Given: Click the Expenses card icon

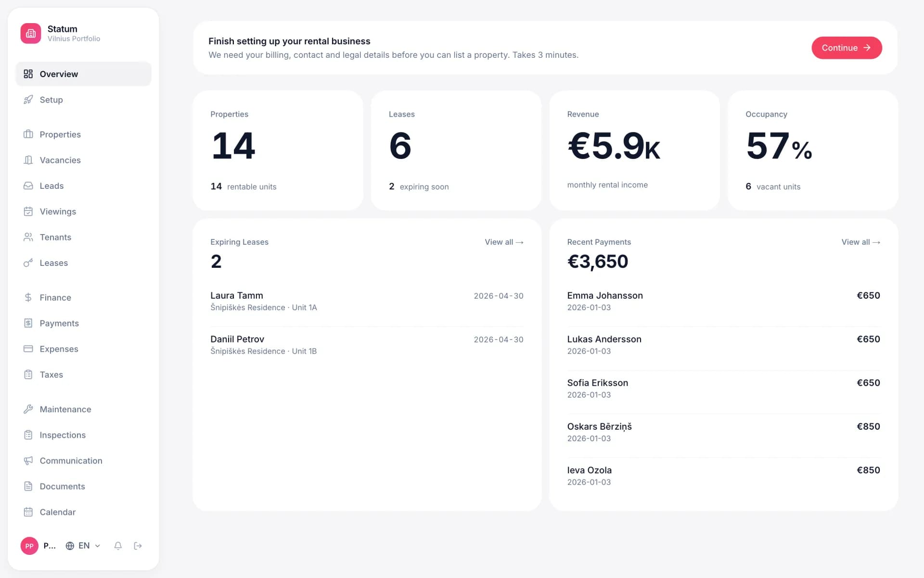Looking at the screenshot, I should pyautogui.click(x=28, y=349).
